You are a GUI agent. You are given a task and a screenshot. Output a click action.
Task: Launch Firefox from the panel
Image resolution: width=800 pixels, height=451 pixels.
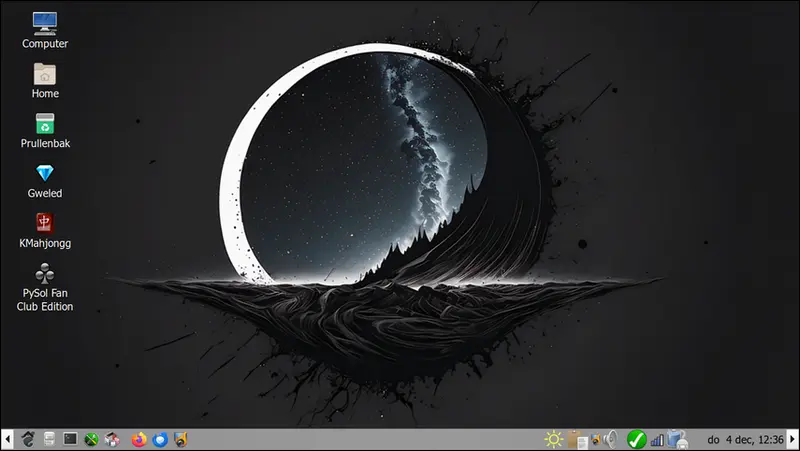point(139,439)
